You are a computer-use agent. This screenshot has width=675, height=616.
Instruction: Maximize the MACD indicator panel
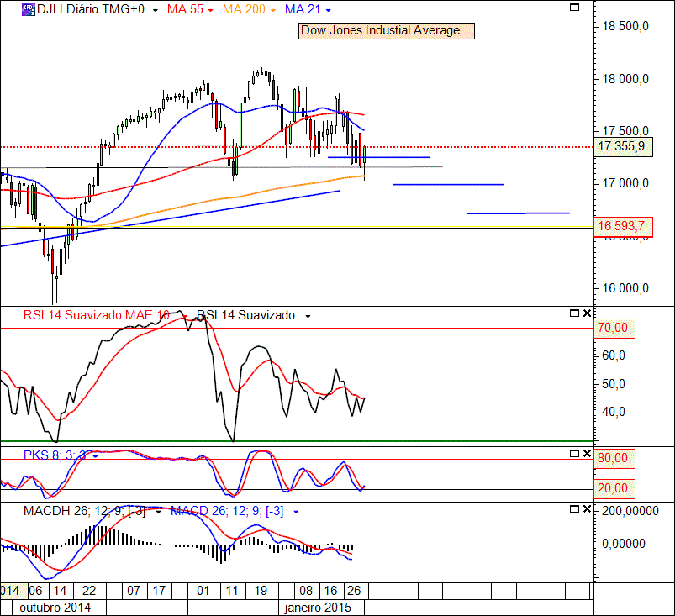[x=574, y=509]
